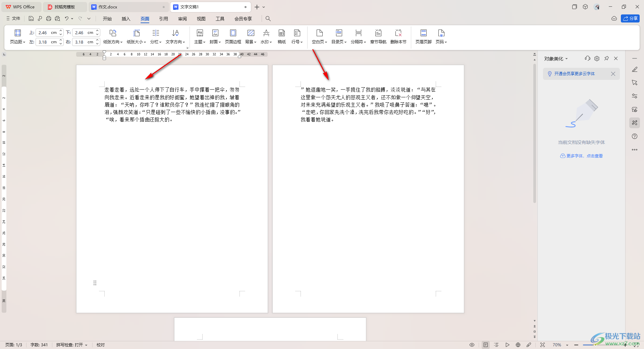Click the Save icon in quick toolbar
This screenshot has width=644, height=349.
31,18
